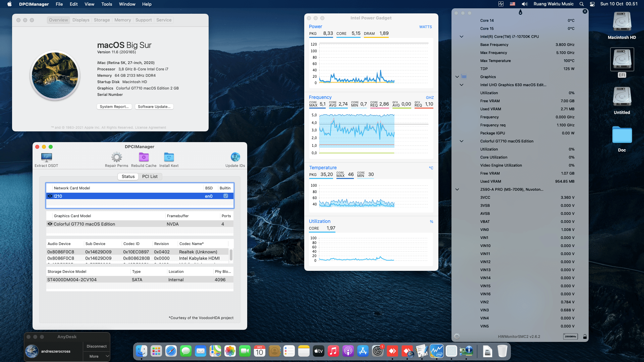Click DPCIManager network card dock icon

(466, 351)
